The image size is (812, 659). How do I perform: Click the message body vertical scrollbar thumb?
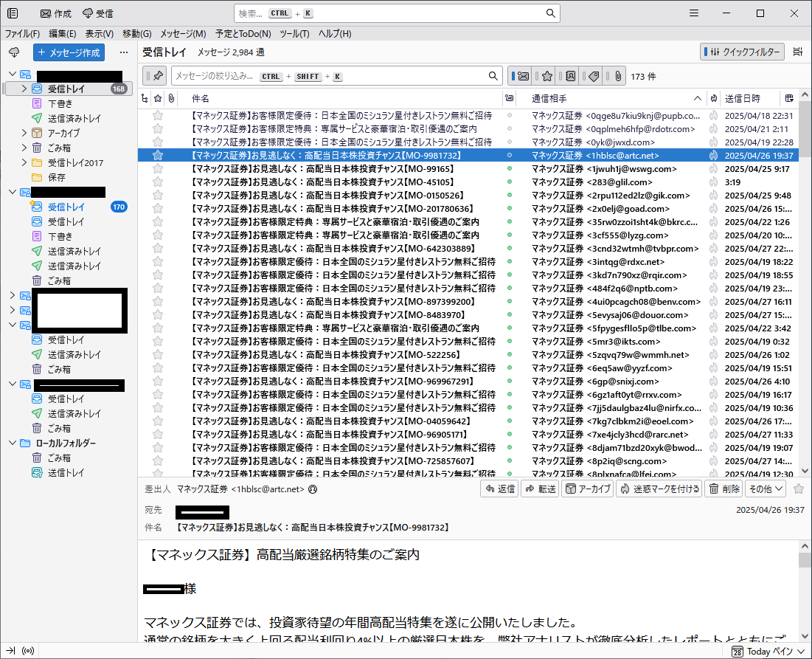[x=804, y=560]
